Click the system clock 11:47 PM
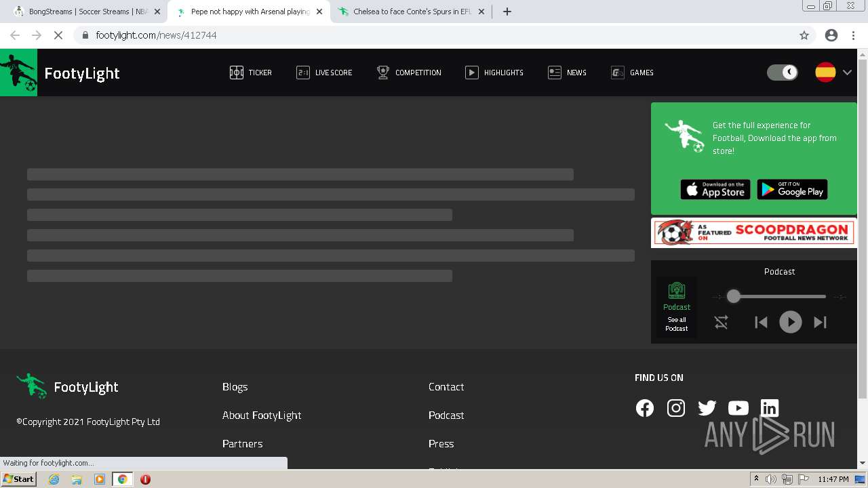 coord(833,479)
